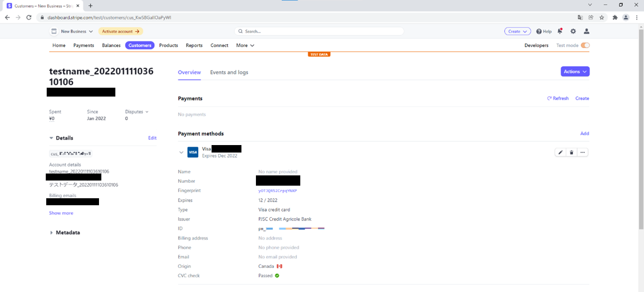Click Add under Payment methods

click(584, 133)
